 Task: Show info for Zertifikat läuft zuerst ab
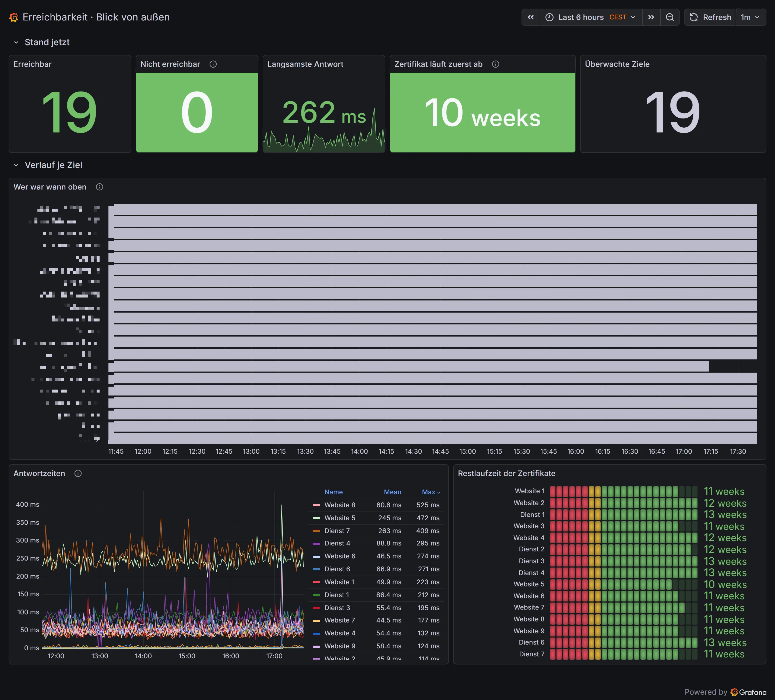click(x=495, y=64)
